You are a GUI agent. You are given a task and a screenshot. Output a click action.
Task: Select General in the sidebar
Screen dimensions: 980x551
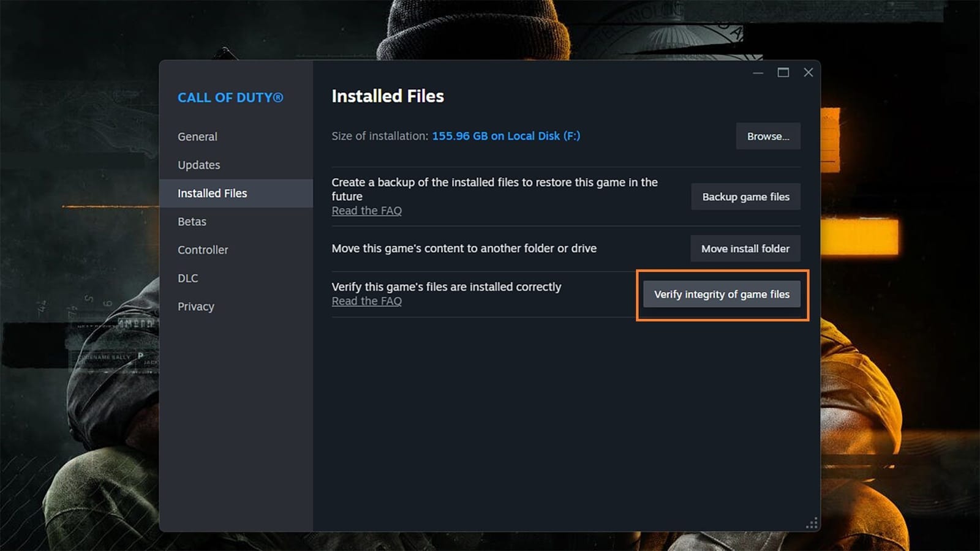click(x=197, y=137)
